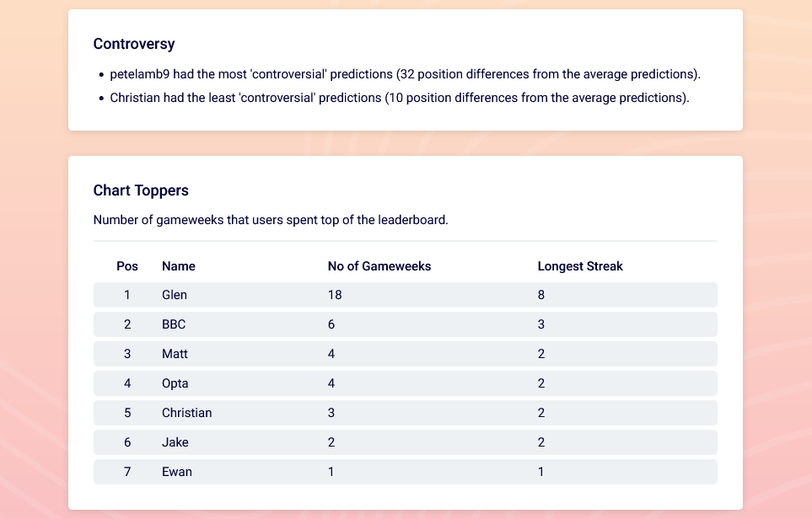Click the gameweeks description text under Chart Toppers
Screen dimensions: 812x519
[x=271, y=220]
